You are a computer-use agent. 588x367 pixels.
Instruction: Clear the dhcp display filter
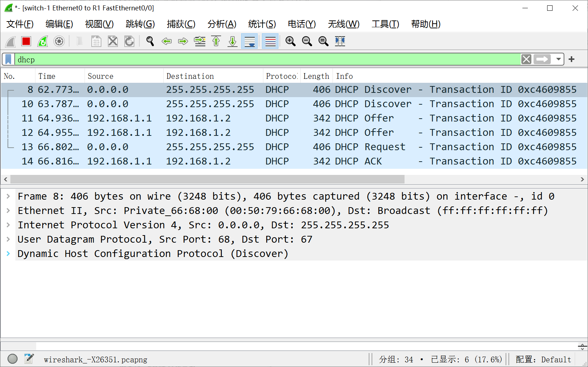point(526,59)
